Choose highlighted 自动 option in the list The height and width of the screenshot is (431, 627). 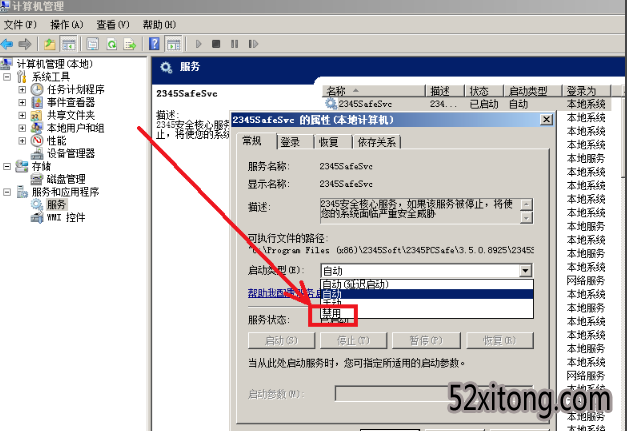pyautogui.click(x=427, y=294)
